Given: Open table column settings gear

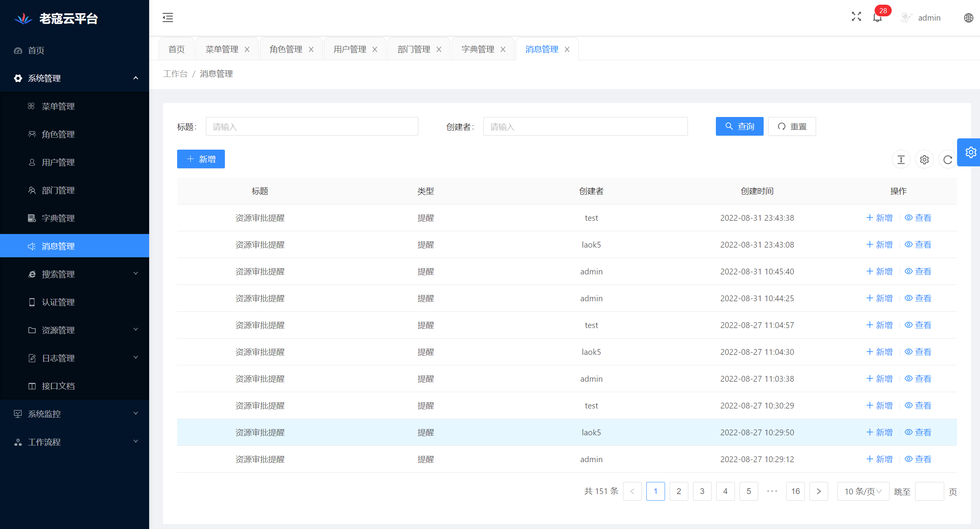Looking at the screenshot, I should [x=924, y=159].
